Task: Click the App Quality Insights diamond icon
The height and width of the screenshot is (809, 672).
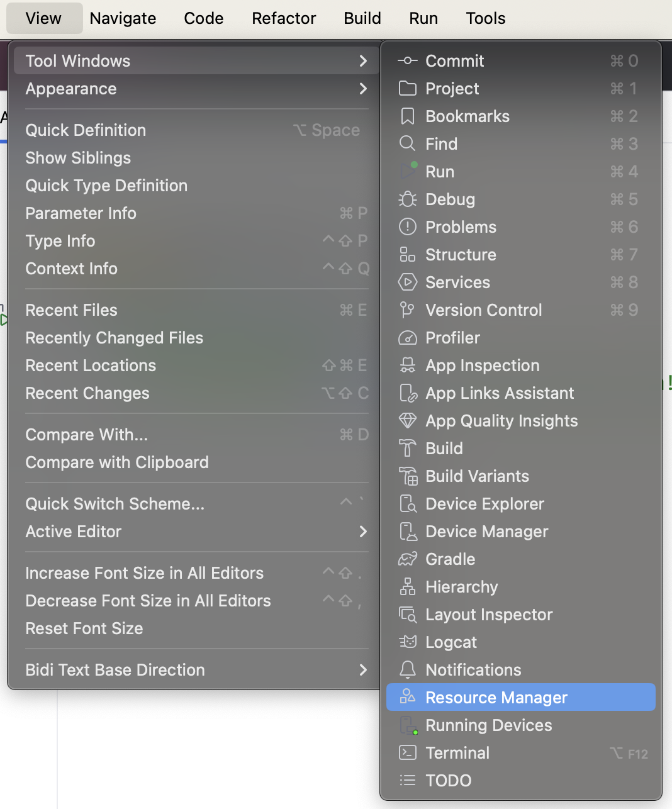Action: pyautogui.click(x=408, y=421)
